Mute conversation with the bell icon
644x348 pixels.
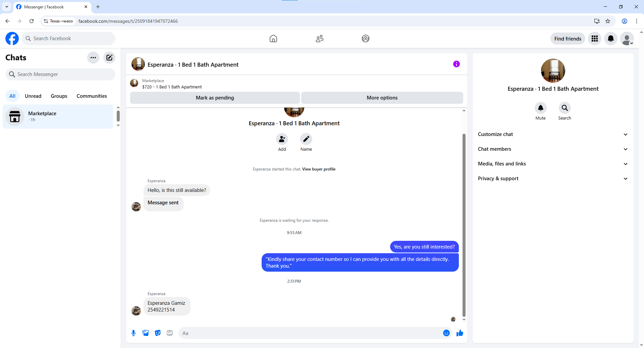541,108
